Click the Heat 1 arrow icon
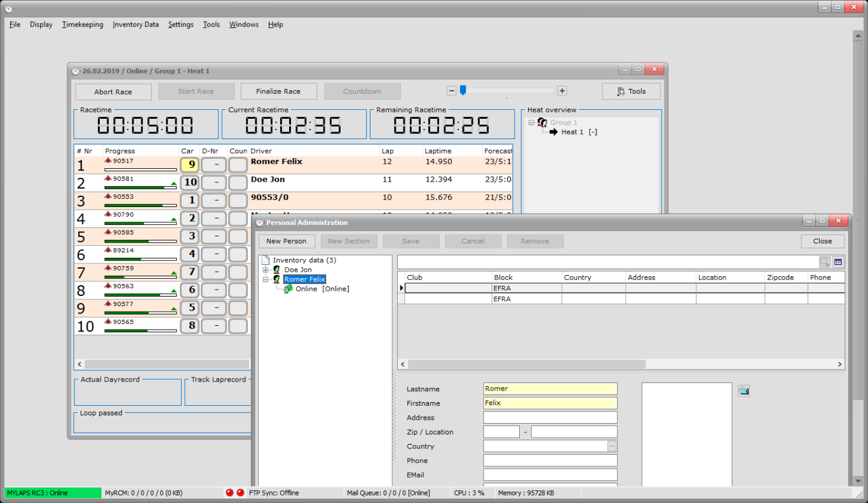868x503 pixels. tap(553, 132)
